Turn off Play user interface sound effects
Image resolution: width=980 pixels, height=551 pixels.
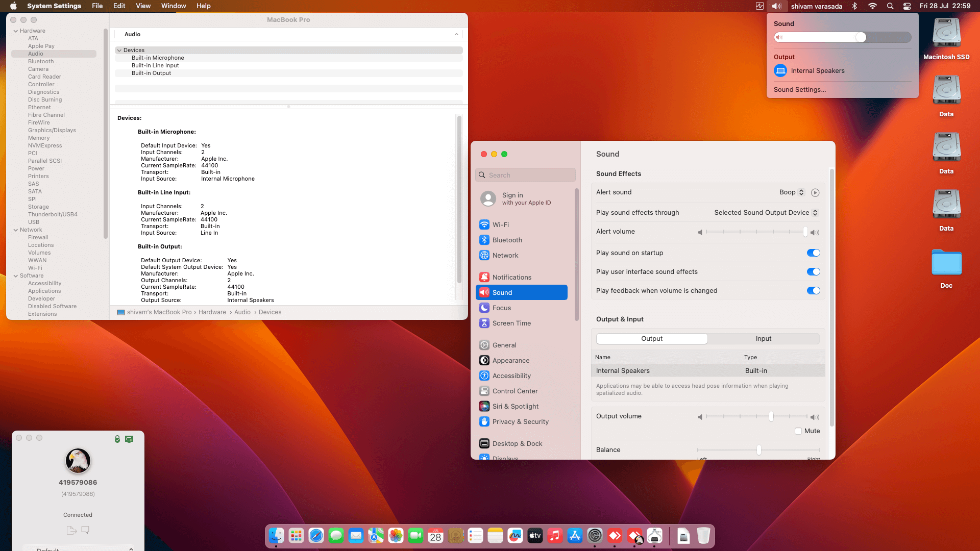[813, 271]
